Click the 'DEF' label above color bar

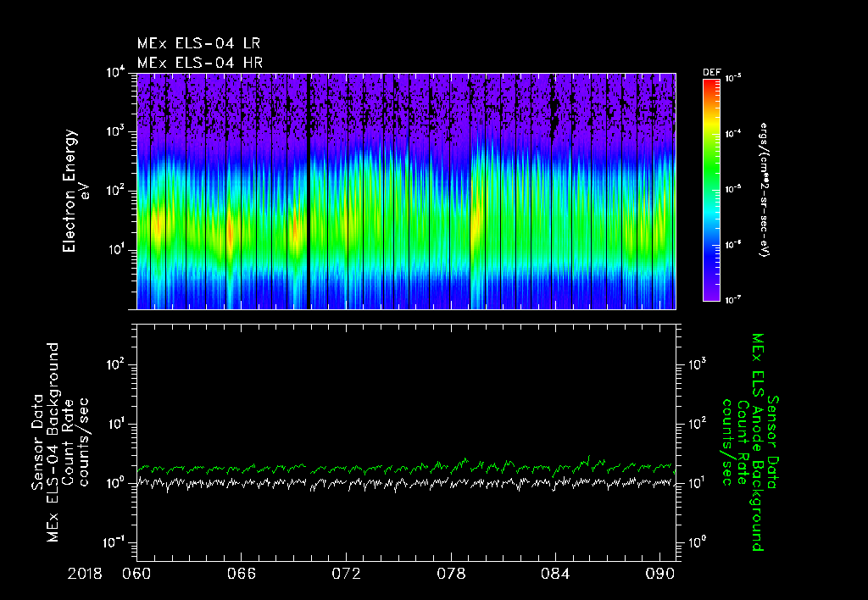pos(711,73)
